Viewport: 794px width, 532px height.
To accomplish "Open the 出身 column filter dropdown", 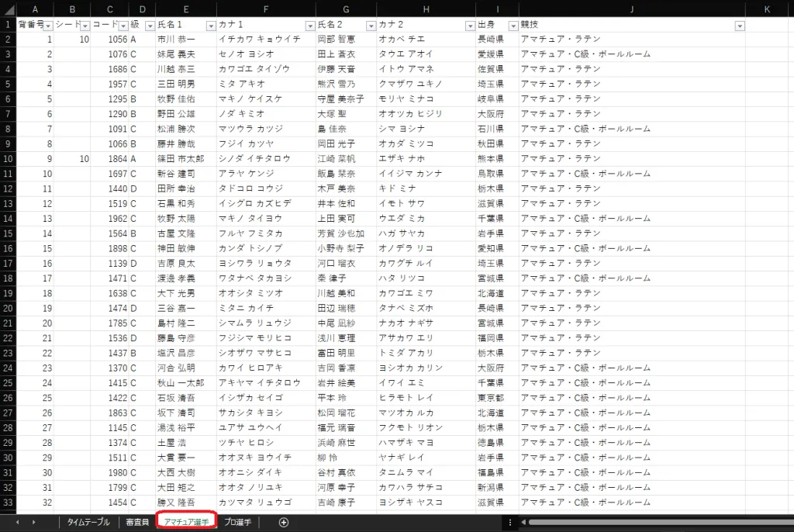I will [x=512, y=26].
